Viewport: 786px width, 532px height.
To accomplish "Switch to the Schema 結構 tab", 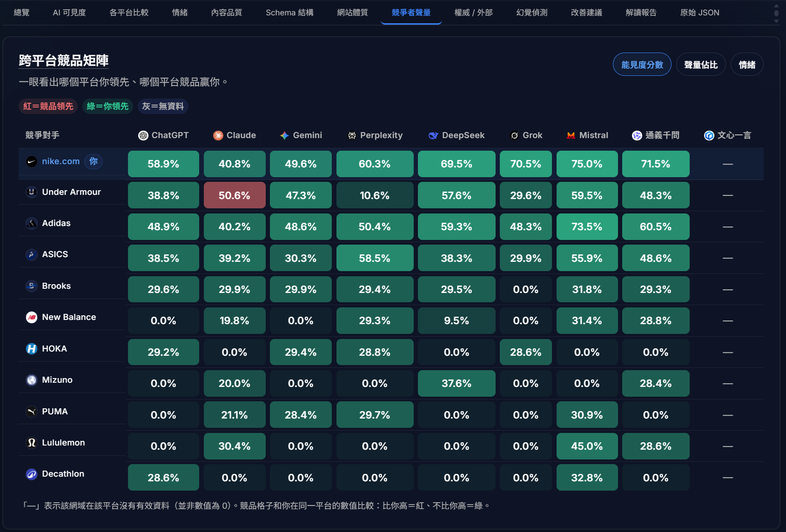I will click(289, 13).
